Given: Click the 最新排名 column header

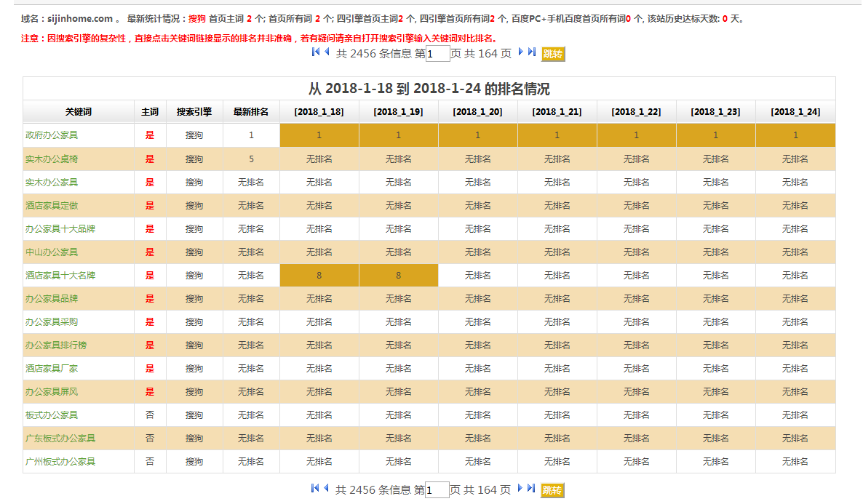Looking at the screenshot, I should [251, 112].
